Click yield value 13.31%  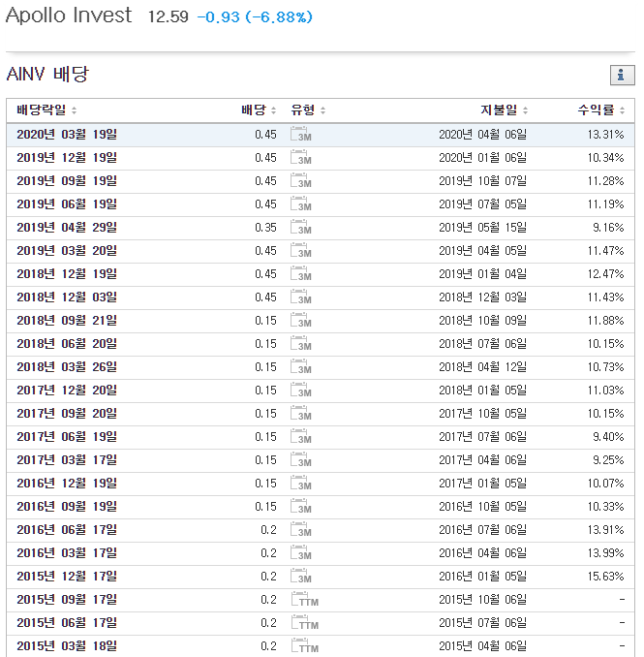point(605,135)
